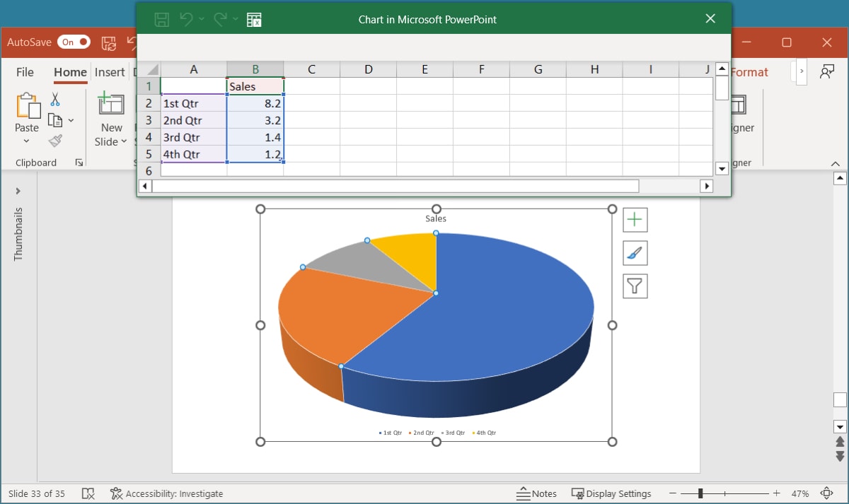This screenshot has height=504, width=849.
Task: Open the Paste dropdown menu
Action: (x=26, y=141)
